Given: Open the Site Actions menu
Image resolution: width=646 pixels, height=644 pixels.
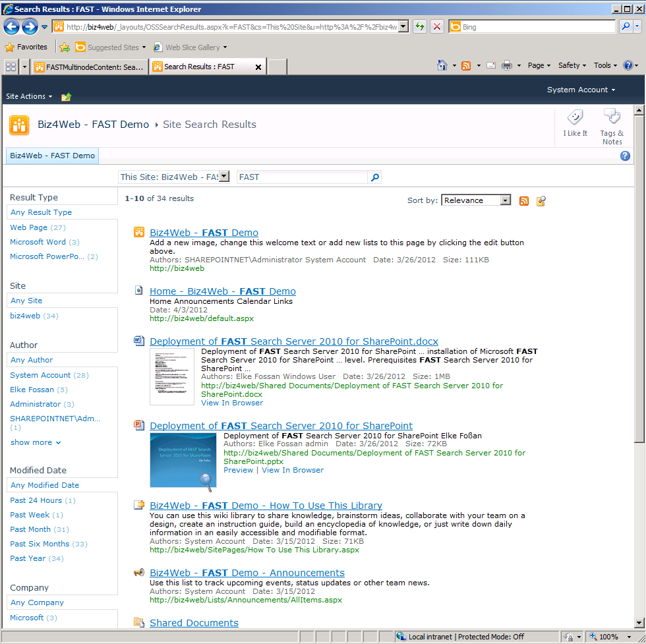Looking at the screenshot, I should pos(29,96).
